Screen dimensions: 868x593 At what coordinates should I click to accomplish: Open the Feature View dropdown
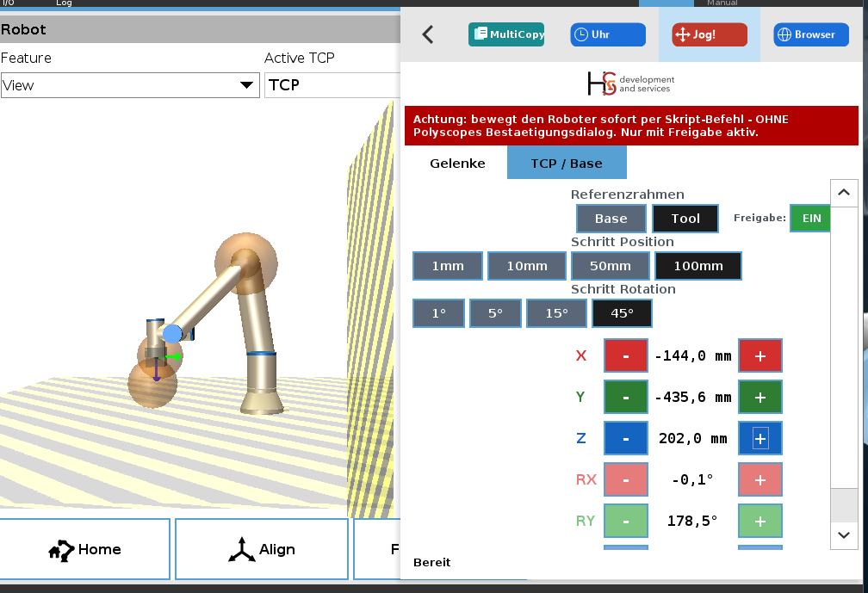pyautogui.click(x=130, y=85)
